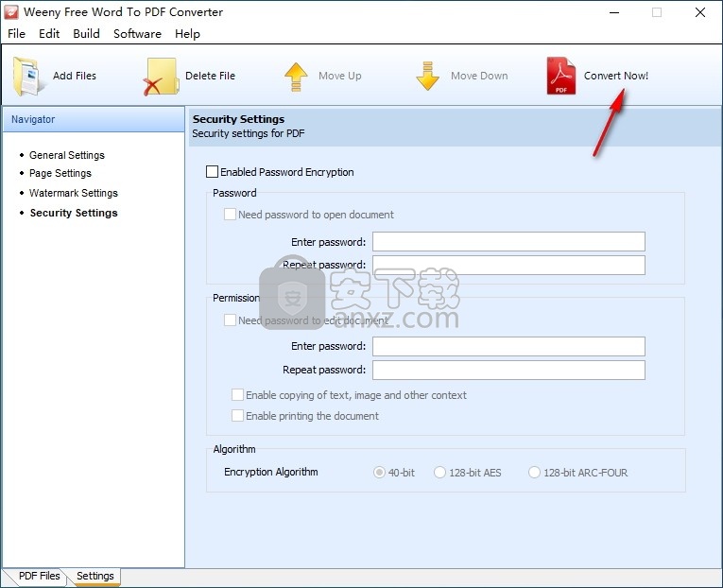Click the Add Files folder icon
Image resolution: width=723 pixels, height=588 pixels.
tap(28, 76)
